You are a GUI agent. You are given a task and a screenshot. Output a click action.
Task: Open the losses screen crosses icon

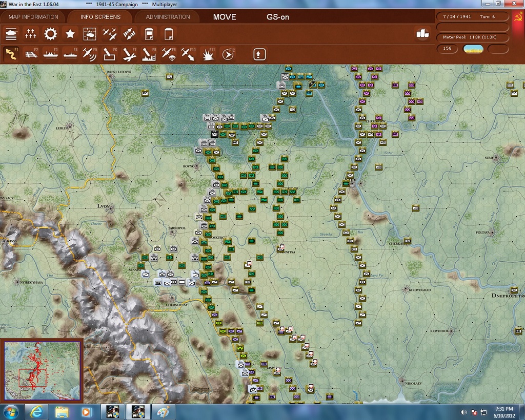pos(30,34)
